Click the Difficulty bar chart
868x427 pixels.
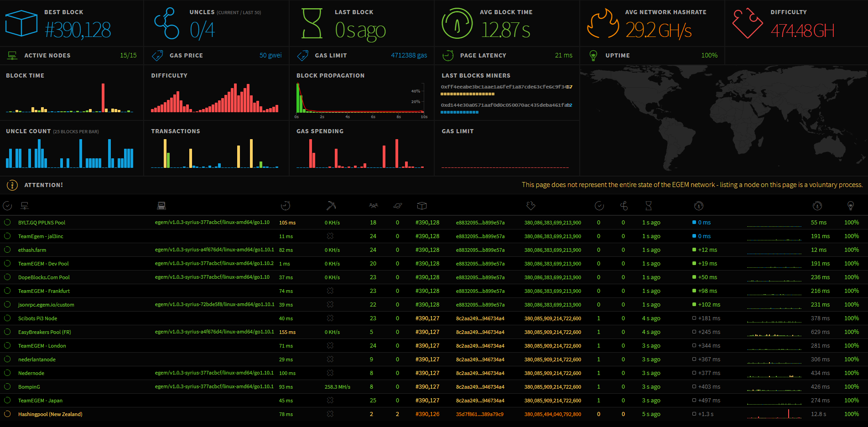215,98
